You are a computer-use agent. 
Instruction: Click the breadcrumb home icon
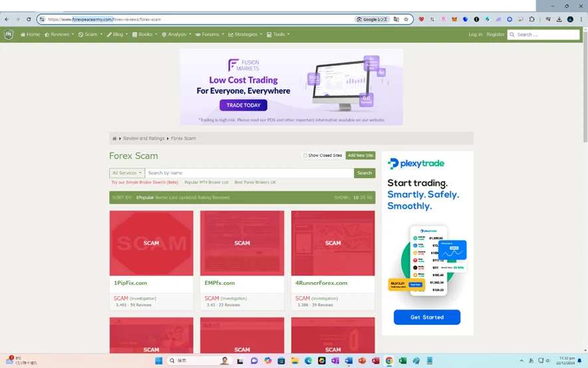click(114, 138)
